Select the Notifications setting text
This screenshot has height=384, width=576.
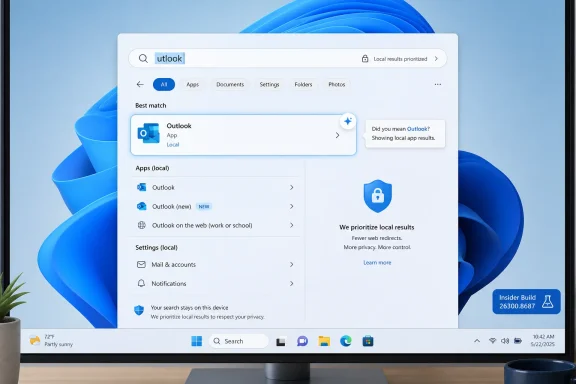(x=169, y=284)
